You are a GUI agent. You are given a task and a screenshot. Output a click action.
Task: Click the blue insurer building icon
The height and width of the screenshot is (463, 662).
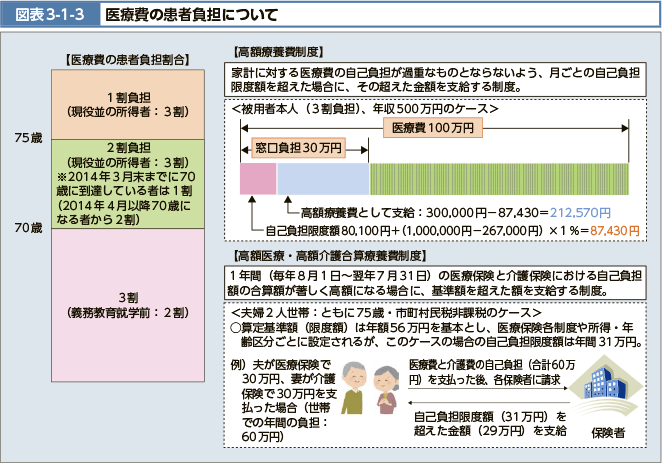coord(607,388)
